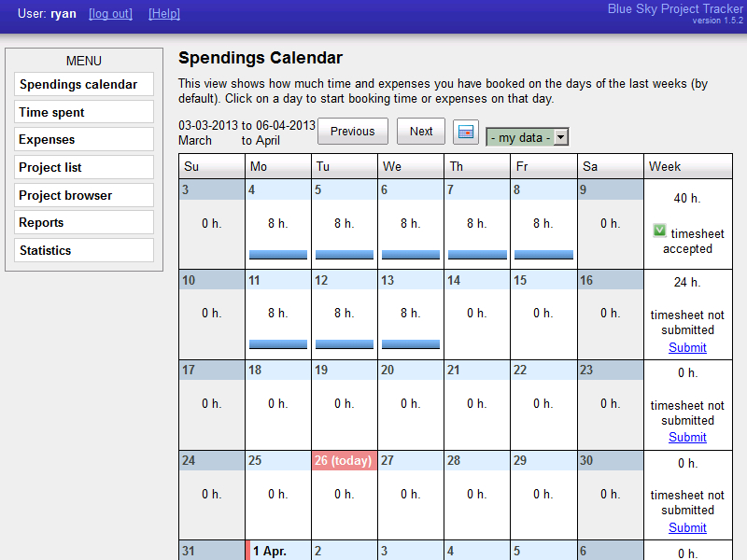This screenshot has height=560, width=747.
Task: Open the Project list page
Action: pos(84,167)
